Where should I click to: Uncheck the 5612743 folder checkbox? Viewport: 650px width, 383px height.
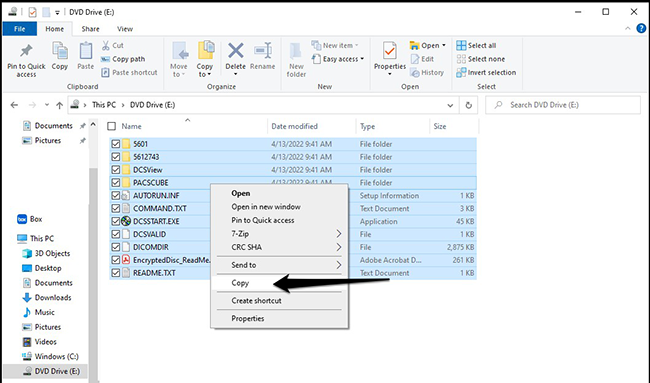click(x=116, y=157)
